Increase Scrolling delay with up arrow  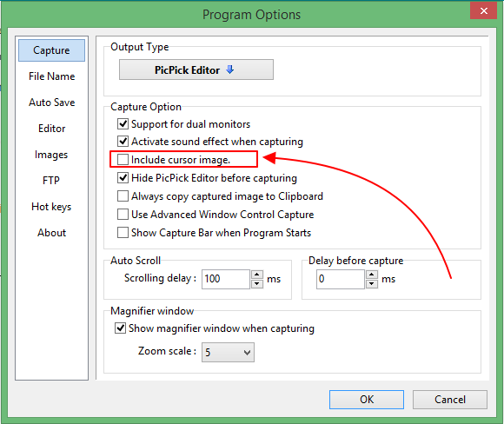pyautogui.click(x=257, y=275)
